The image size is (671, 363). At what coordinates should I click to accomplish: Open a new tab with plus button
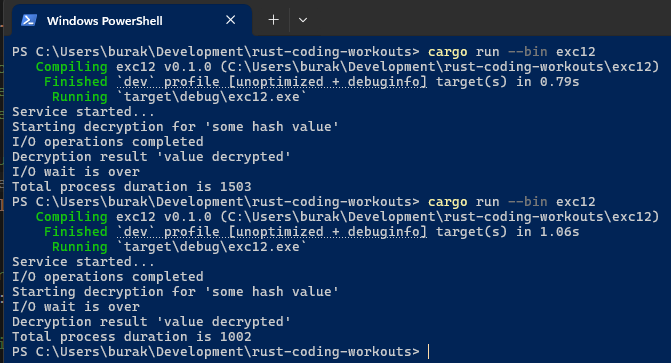tap(273, 20)
